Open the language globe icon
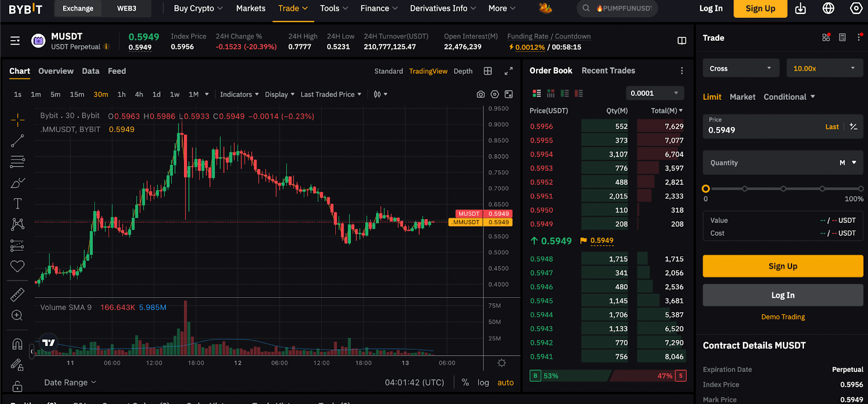 (x=828, y=9)
